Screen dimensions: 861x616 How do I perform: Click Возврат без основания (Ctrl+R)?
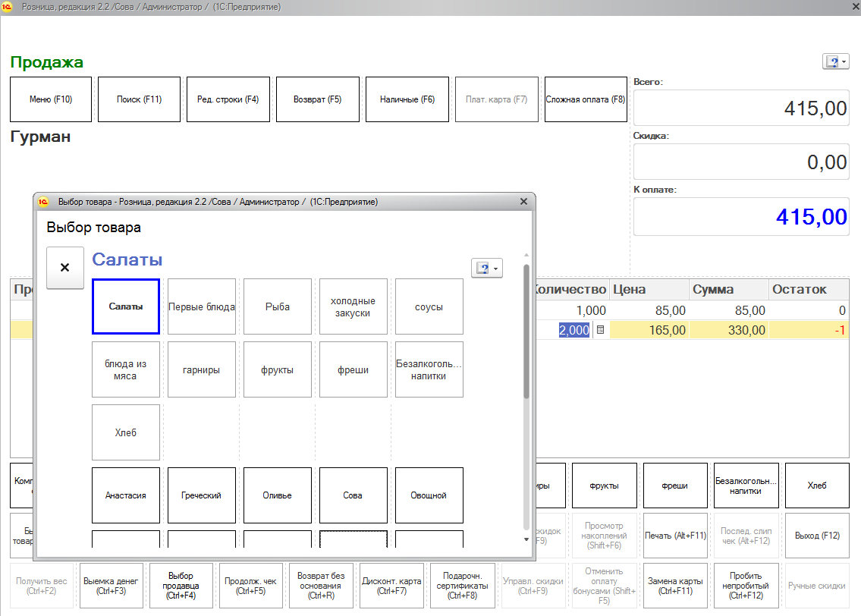coord(321,586)
